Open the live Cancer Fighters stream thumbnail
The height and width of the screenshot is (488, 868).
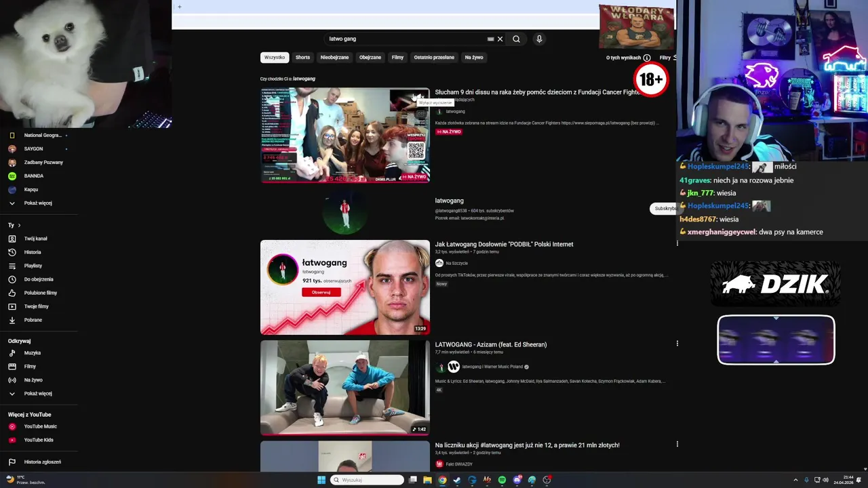click(344, 135)
